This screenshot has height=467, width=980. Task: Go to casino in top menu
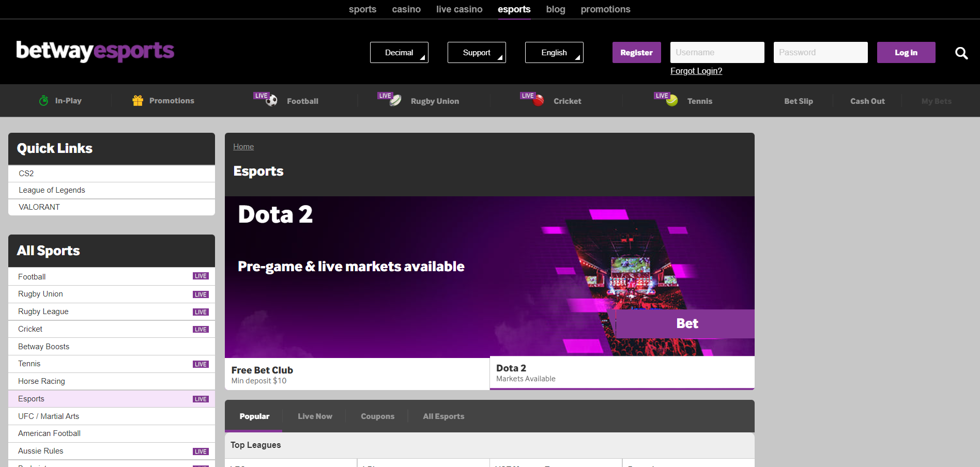click(406, 9)
